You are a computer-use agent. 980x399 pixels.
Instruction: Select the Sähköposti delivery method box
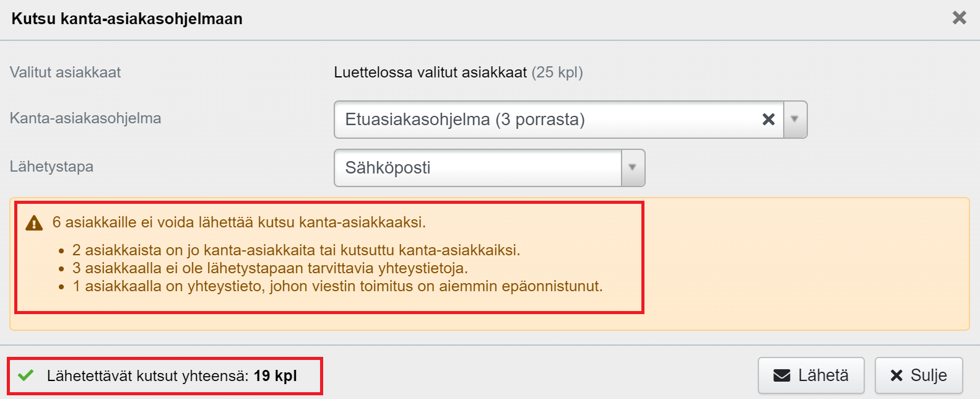click(477, 168)
